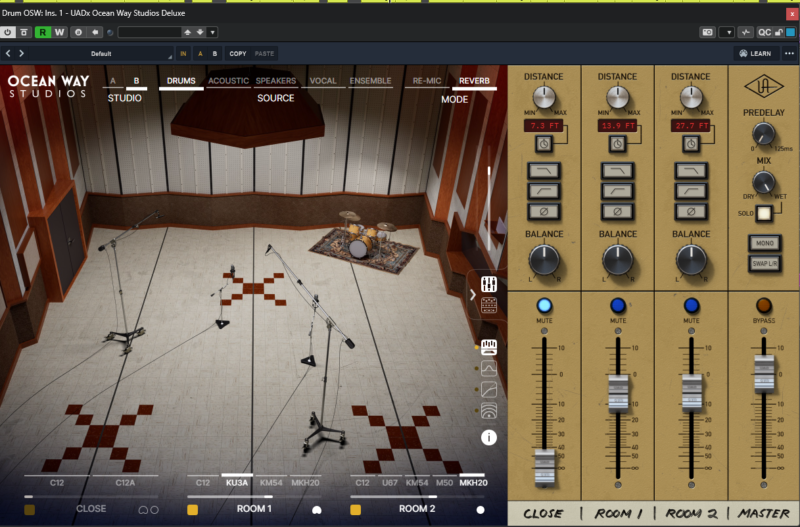Viewport: 800px width, 527px height.
Task: Choose U67 mic for ROOM 2
Action: (x=390, y=483)
